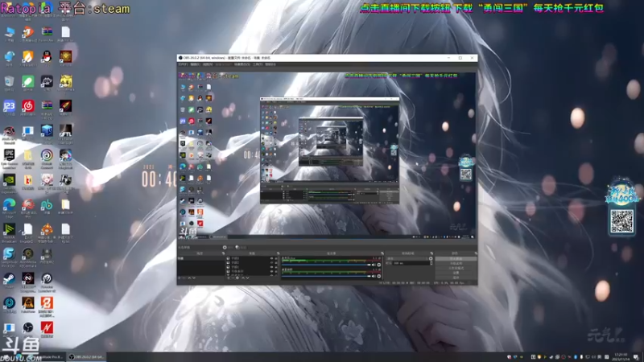
Task: Add a new source with plus icon
Action: click(x=229, y=278)
